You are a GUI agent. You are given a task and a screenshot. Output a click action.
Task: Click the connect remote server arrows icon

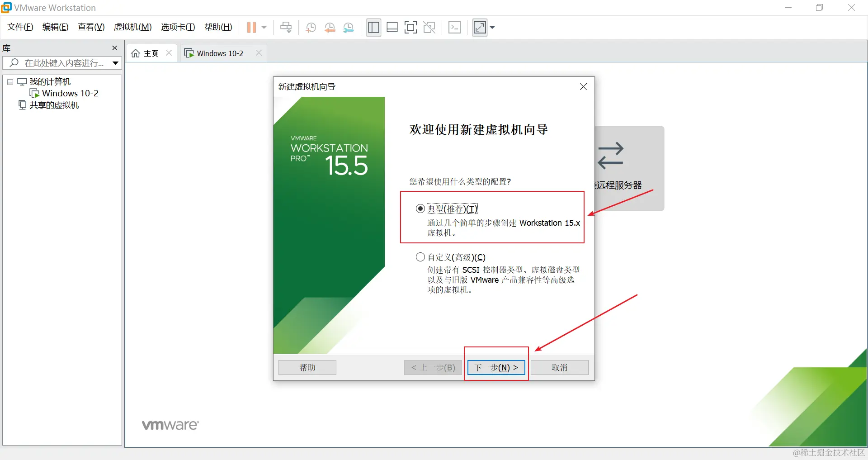click(611, 155)
